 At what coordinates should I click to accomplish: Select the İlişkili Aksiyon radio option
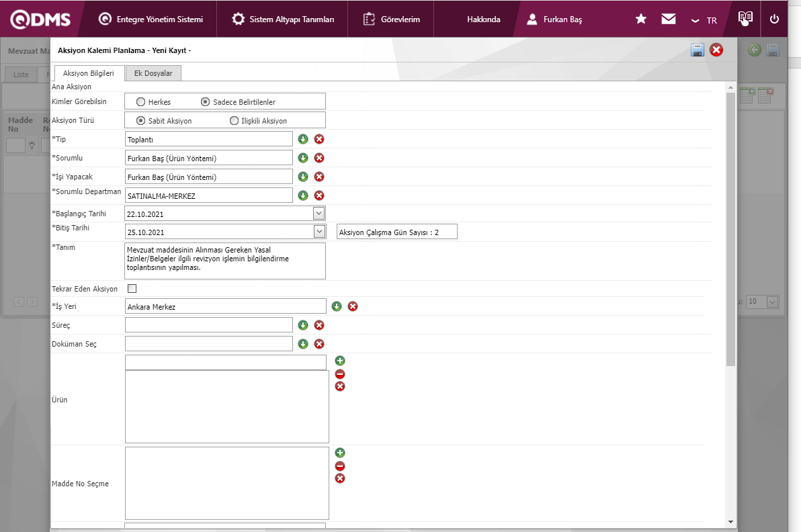[x=234, y=121]
